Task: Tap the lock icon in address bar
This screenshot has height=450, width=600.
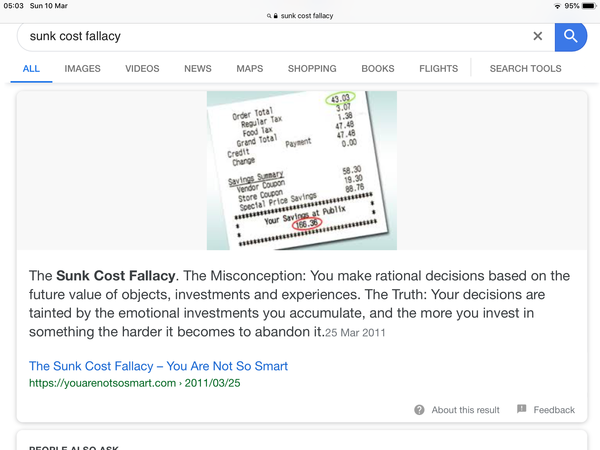Action: 276,16
